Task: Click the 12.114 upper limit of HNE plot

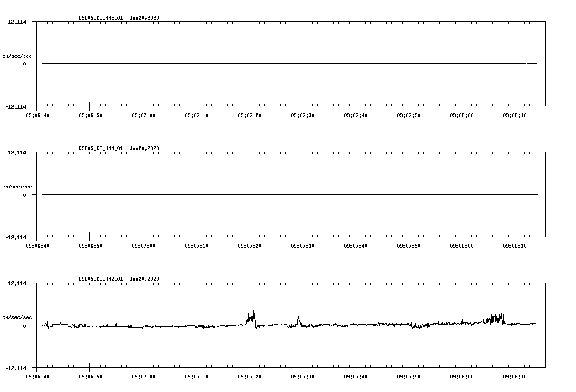Action: (x=17, y=22)
